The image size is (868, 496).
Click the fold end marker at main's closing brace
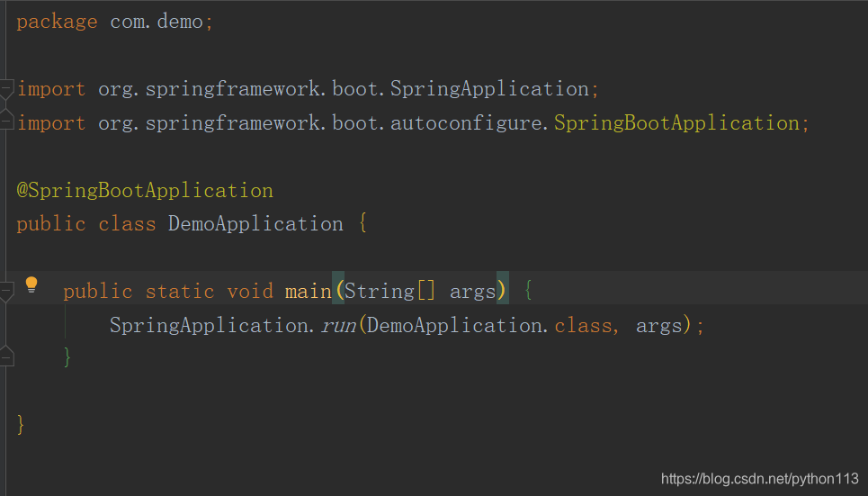(x=6, y=356)
